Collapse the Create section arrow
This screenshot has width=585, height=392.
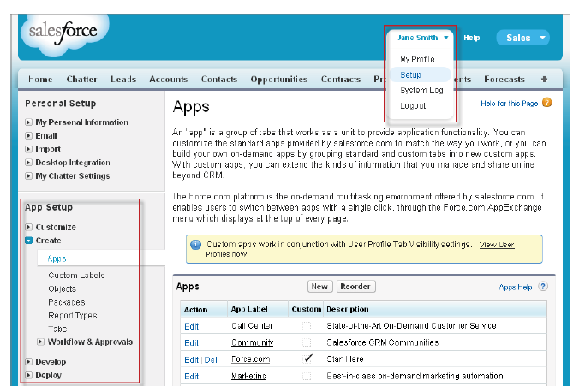point(28,241)
